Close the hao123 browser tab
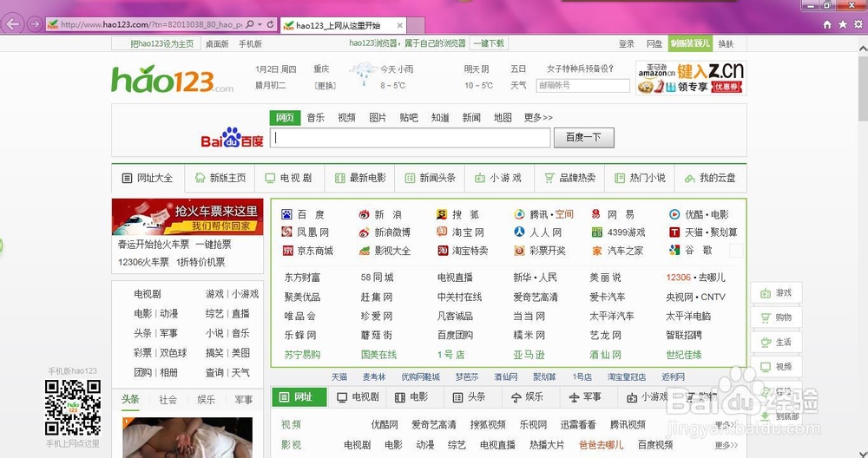 coord(399,25)
